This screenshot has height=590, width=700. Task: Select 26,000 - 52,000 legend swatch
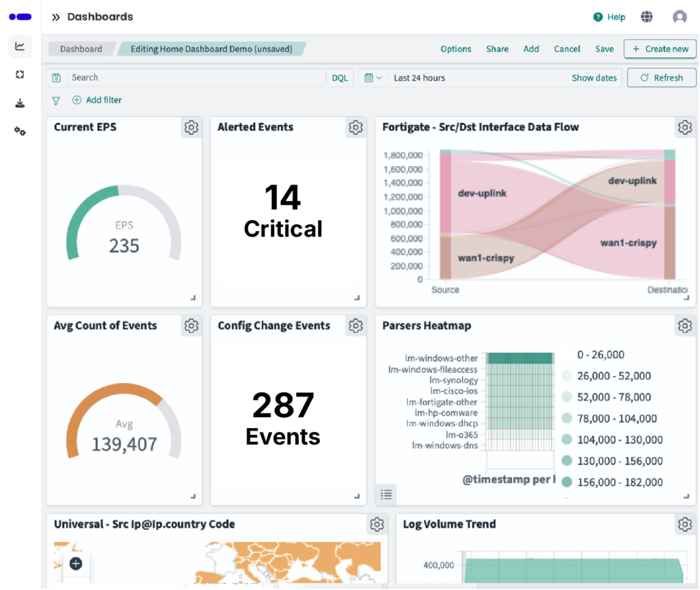(x=567, y=375)
